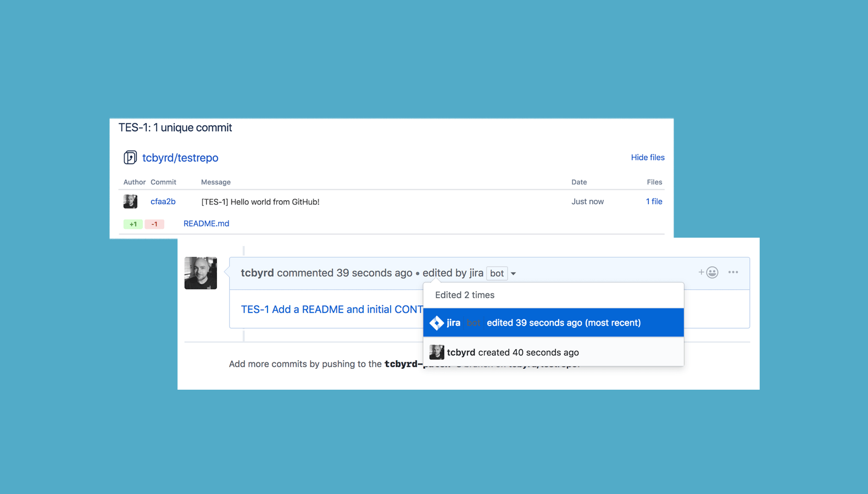This screenshot has height=494, width=868.
Task: Click tcbyrd's large profile picture beside comment
Action: coord(201,273)
